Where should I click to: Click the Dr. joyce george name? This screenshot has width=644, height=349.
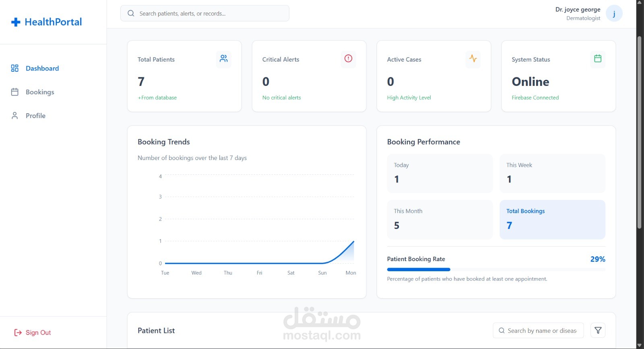click(x=578, y=9)
